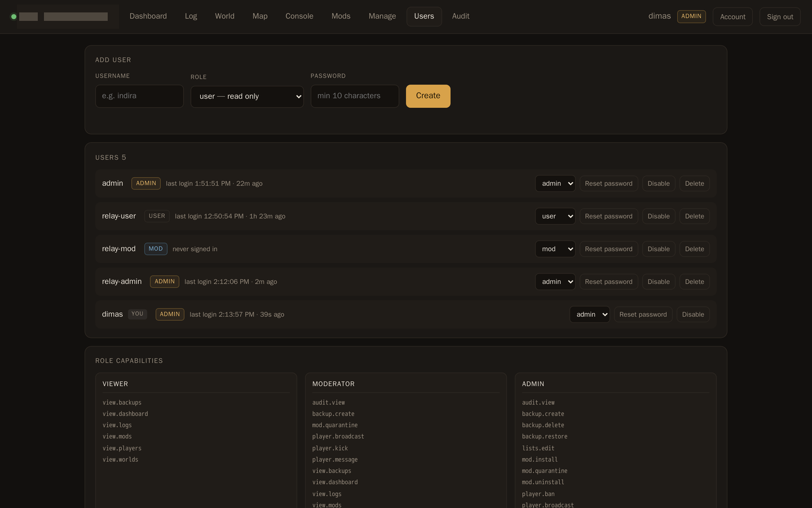Click the Account button

[732, 17]
